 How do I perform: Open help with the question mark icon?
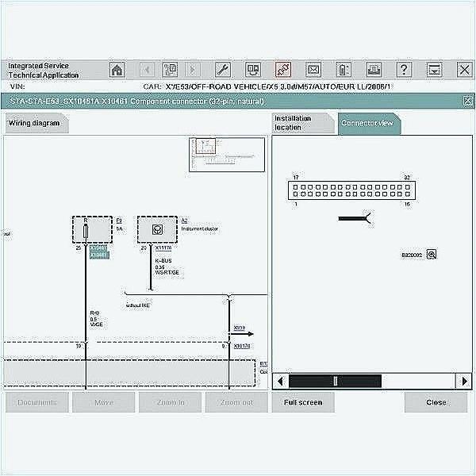click(404, 70)
